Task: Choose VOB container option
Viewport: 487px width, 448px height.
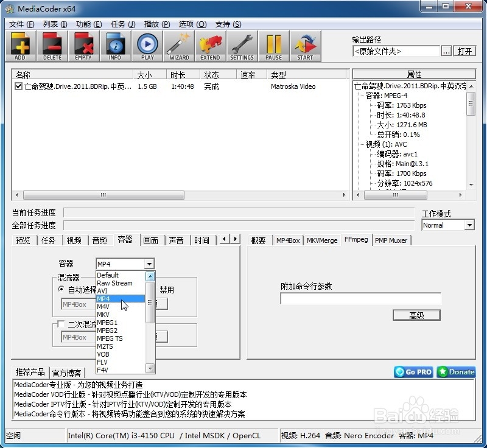Action: 121,354
